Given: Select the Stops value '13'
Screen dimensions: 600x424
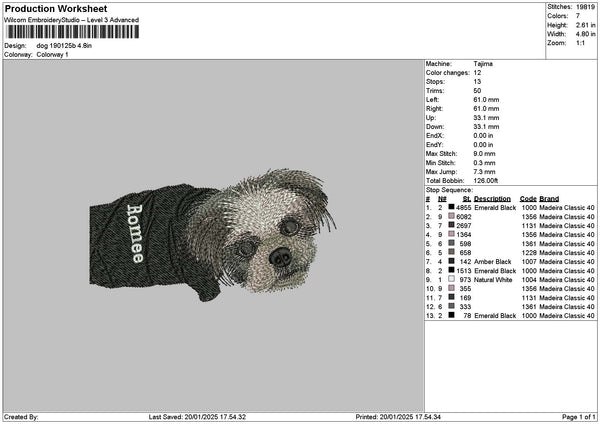Looking at the screenshot, I should 477,82.
